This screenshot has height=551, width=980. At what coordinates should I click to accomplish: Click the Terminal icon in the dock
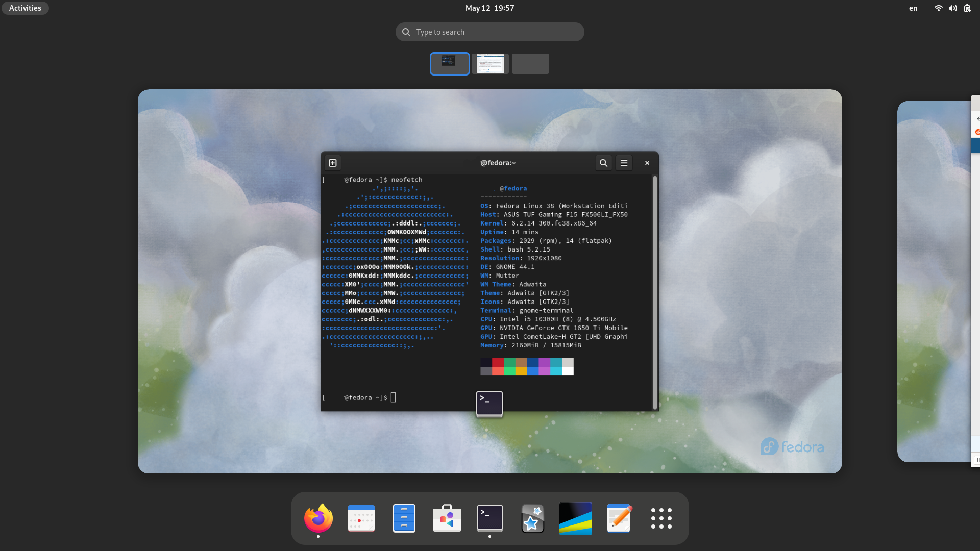(x=489, y=518)
